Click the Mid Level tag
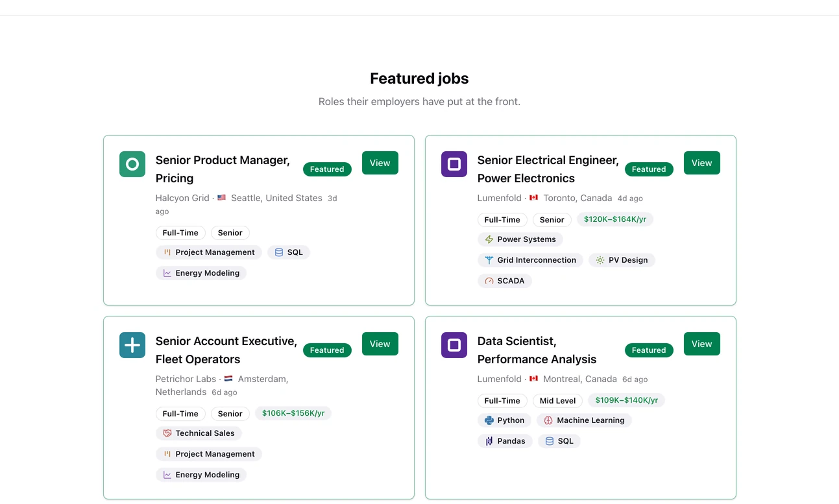 coord(558,401)
